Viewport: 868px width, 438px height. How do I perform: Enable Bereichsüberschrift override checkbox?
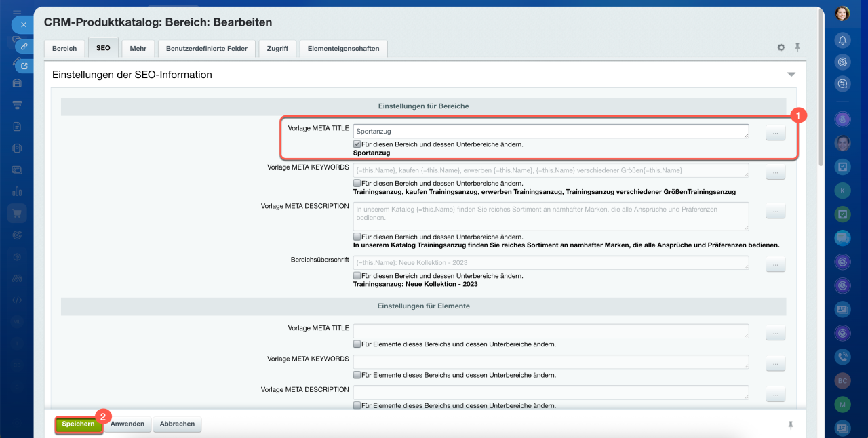pyautogui.click(x=357, y=276)
